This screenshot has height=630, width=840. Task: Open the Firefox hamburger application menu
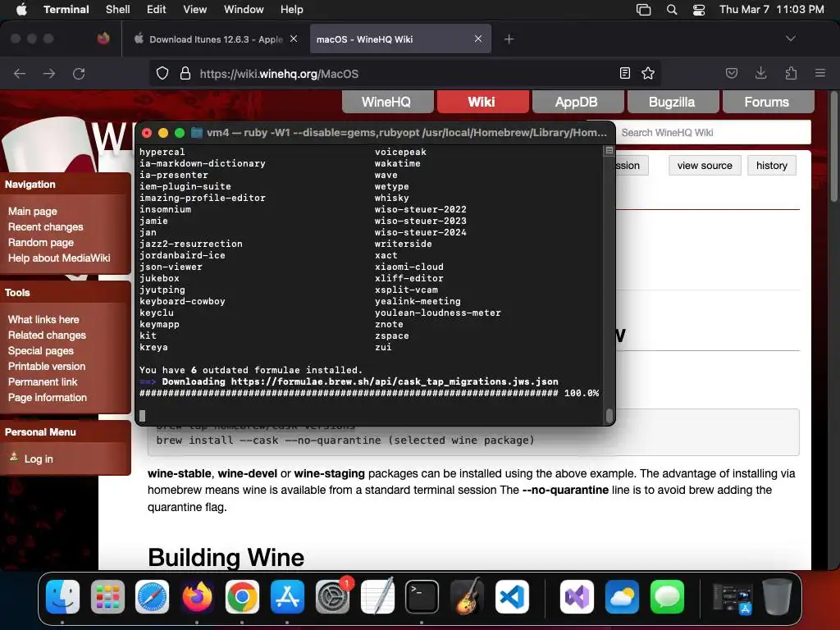tap(819, 73)
